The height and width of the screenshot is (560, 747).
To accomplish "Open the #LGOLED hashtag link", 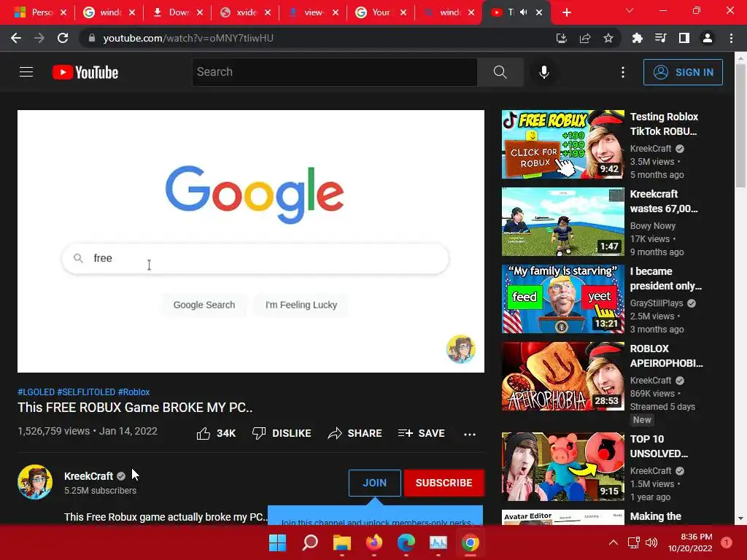I will pyautogui.click(x=36, y=392).
